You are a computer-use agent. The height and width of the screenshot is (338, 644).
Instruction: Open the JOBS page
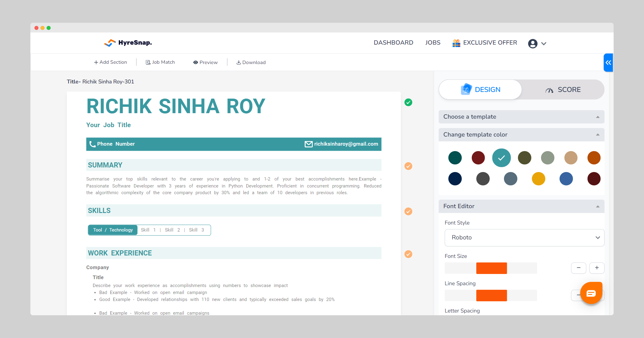(433, 43)
